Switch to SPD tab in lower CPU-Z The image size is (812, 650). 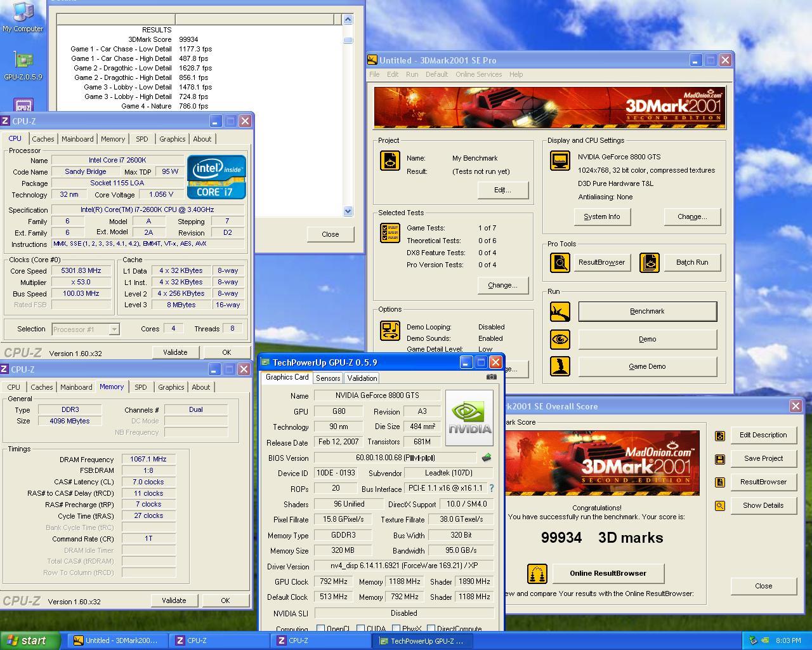[x=141, y=387]
